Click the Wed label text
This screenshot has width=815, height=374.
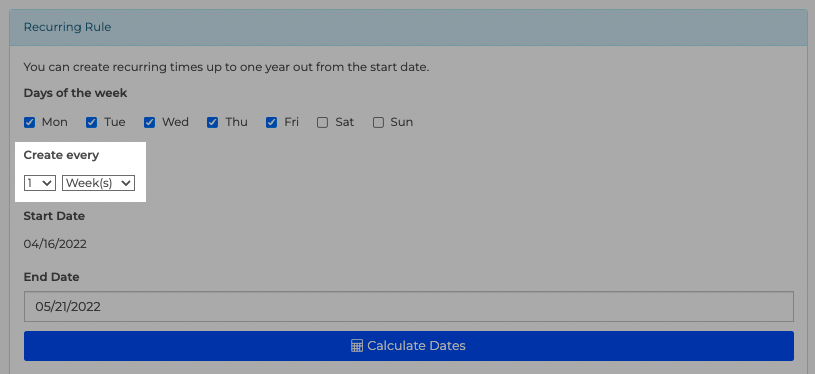(x=175, y=122)
